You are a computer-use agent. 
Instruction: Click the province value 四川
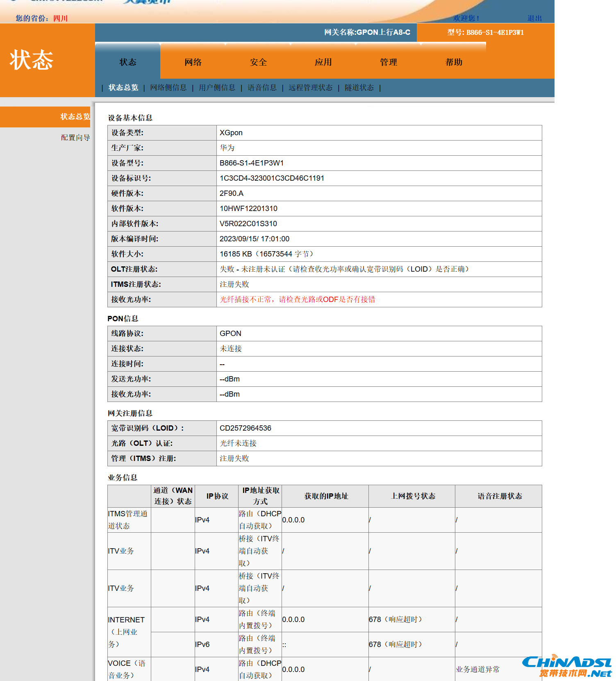click(60, 18)
